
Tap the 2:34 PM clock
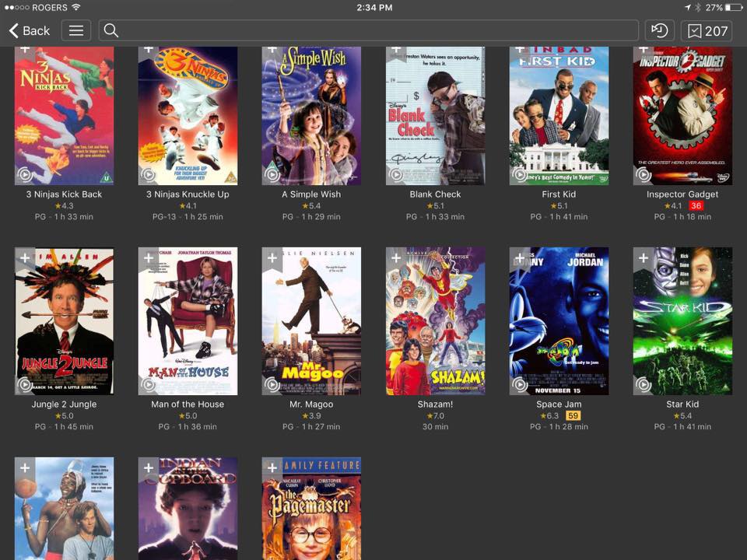click(x=374, y=8)
